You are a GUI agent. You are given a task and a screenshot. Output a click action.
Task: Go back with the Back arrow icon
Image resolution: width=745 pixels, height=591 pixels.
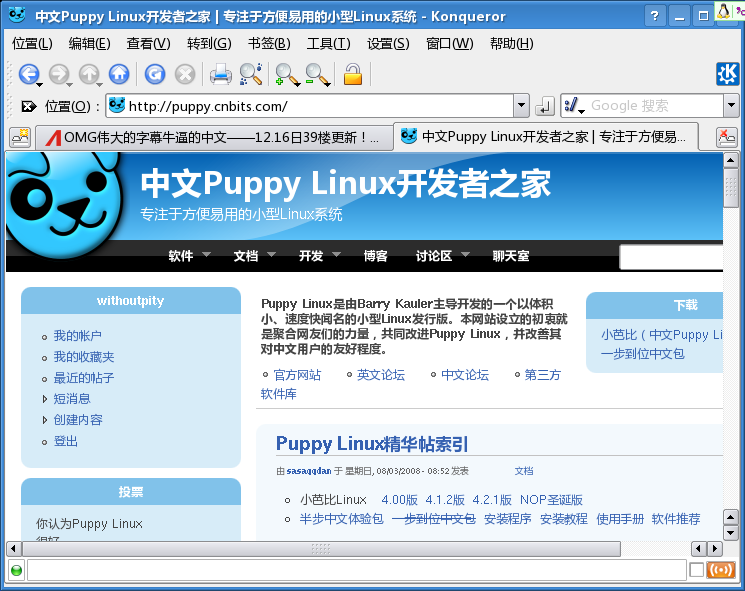29,74
